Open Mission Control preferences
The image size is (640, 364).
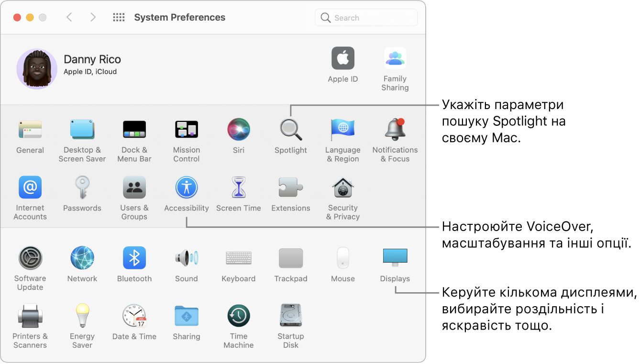186,130
